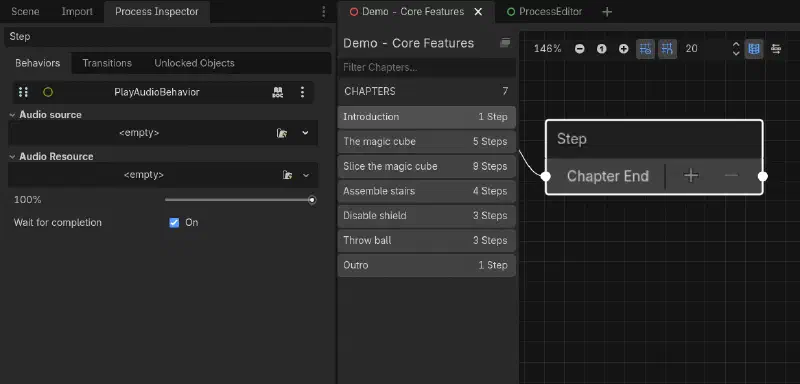
Task: Switch to the ProcessEditor tab
Action: 544,12
